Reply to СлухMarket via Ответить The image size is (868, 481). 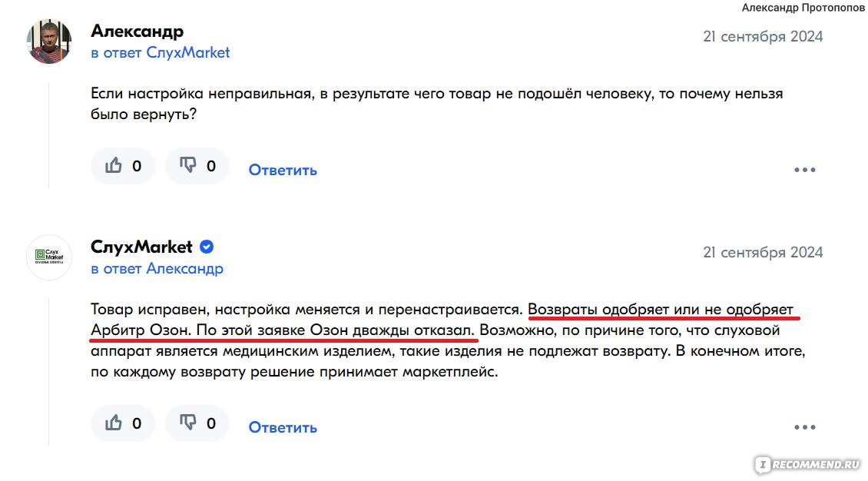pyautogui.click(x=283, y=427)
